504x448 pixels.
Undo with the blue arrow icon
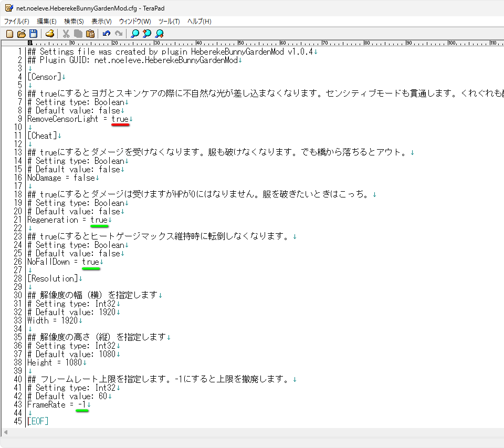coord(107,34)
